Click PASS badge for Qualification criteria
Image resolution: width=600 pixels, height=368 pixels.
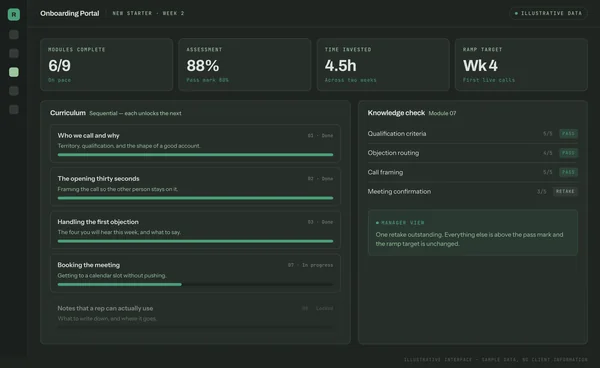point(568,134)
